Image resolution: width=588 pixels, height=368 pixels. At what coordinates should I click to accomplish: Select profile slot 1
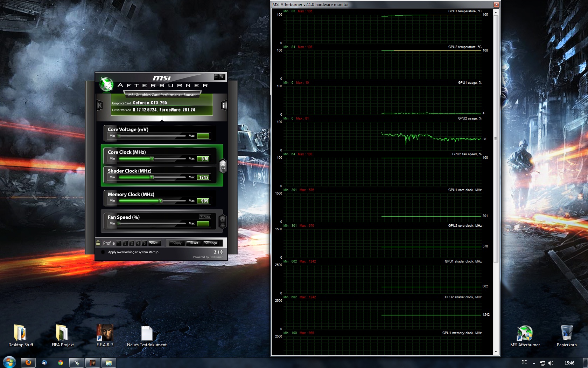tap(119, 243)
